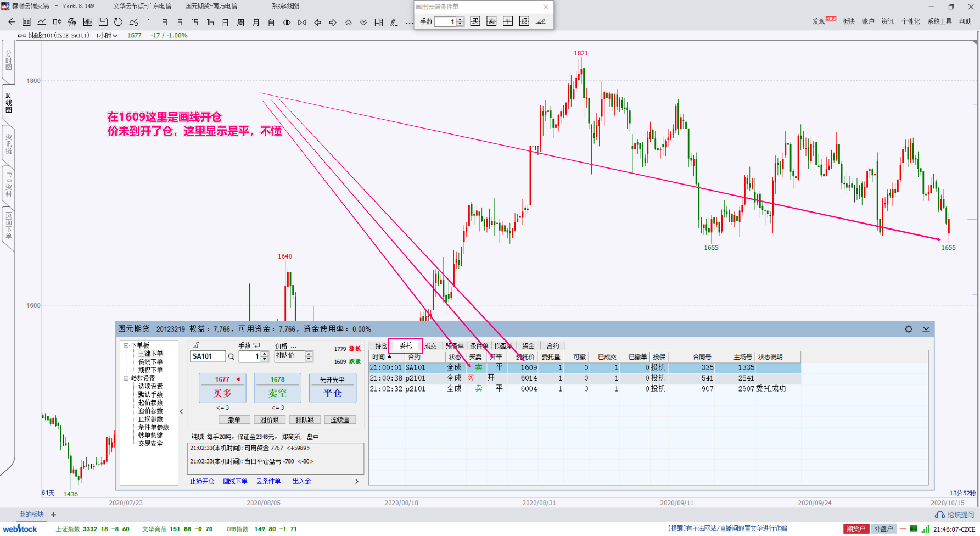Viewport: 980px width, 536px height.
Task: Open the 画线下单 link
Action: click(x=235, y=481)
